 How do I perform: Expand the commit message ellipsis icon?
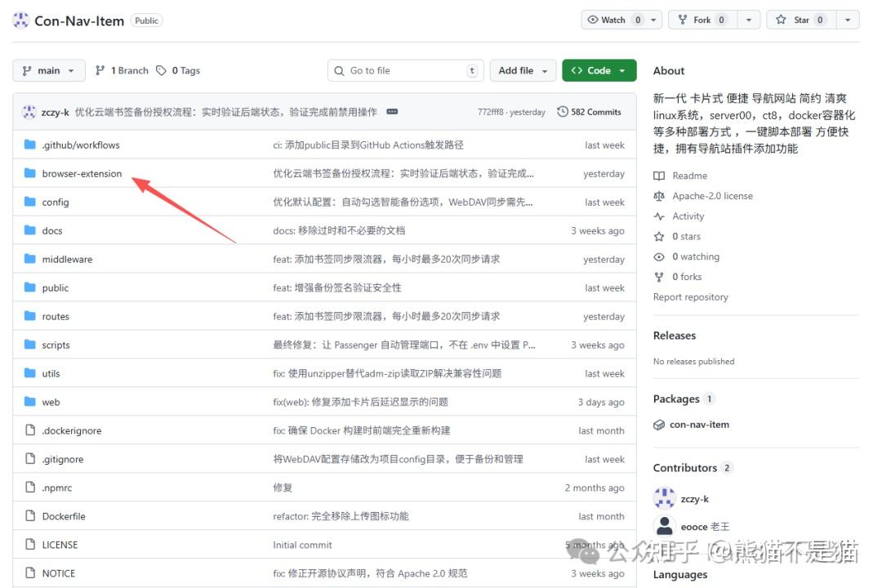(392, 112)
